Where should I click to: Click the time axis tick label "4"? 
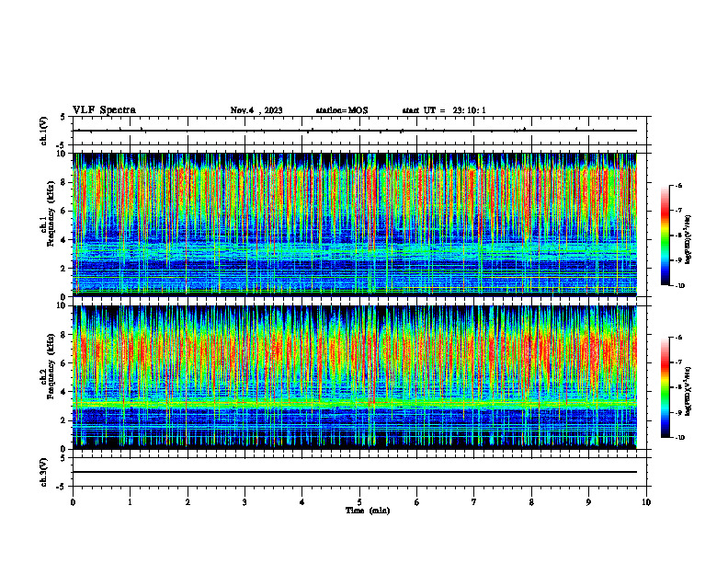[302, 502]
